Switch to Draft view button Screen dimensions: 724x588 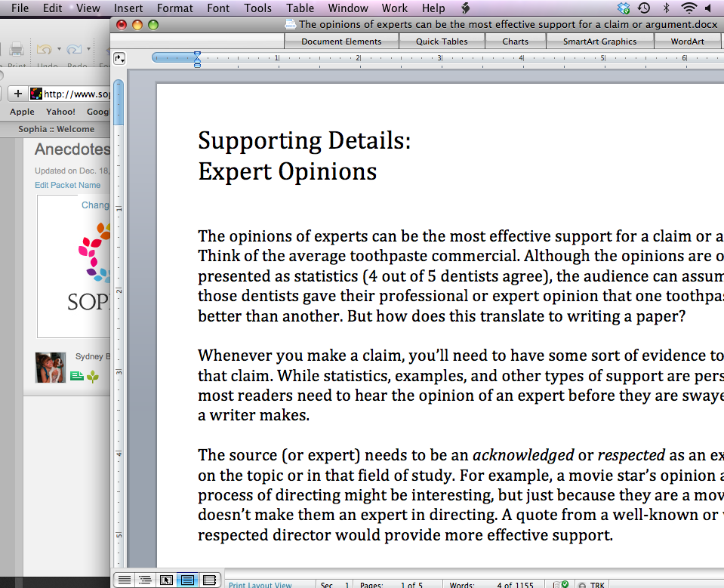124,580
